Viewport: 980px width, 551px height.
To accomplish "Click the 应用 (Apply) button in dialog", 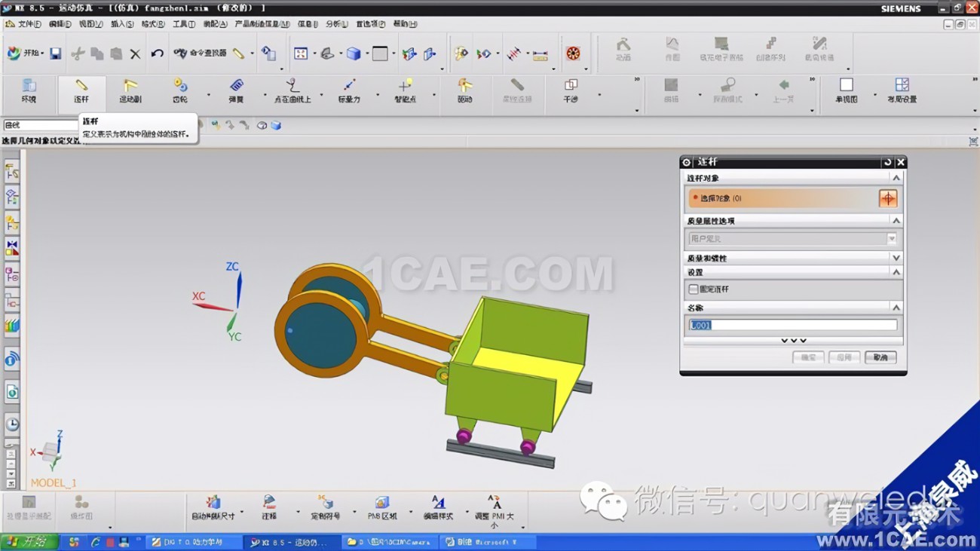I will pyautogui.click(x=844, y=357).
